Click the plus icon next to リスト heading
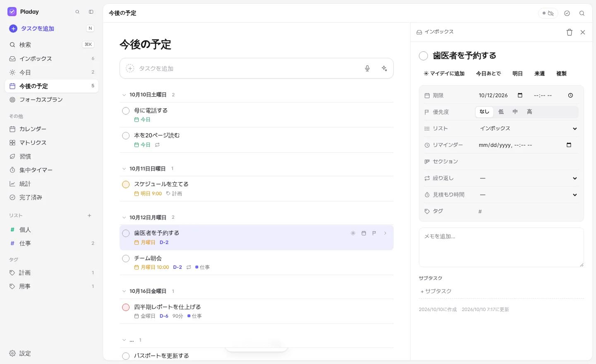This screenshot has height=364, width=596. pos(89,216)
